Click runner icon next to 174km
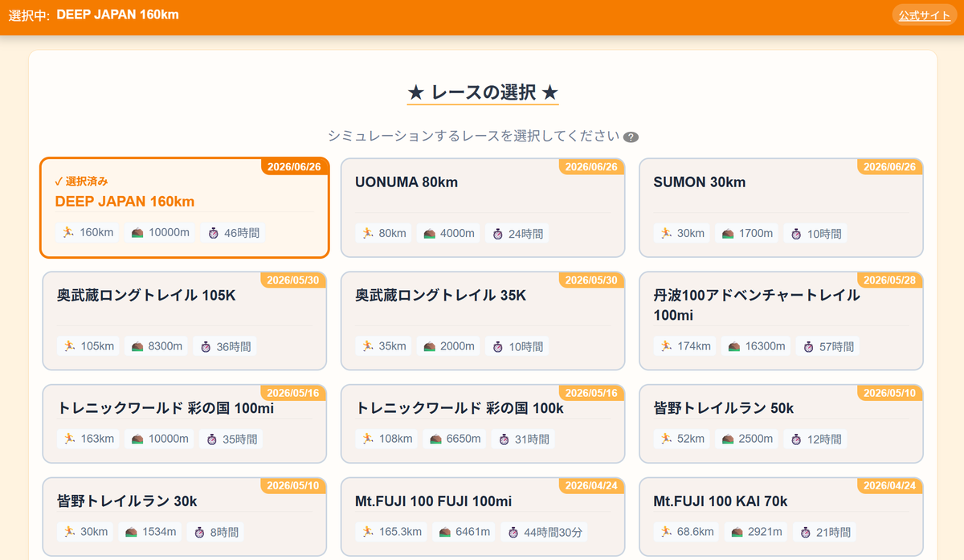The height and width of the screenshot is (560, 964). [666, 346]
